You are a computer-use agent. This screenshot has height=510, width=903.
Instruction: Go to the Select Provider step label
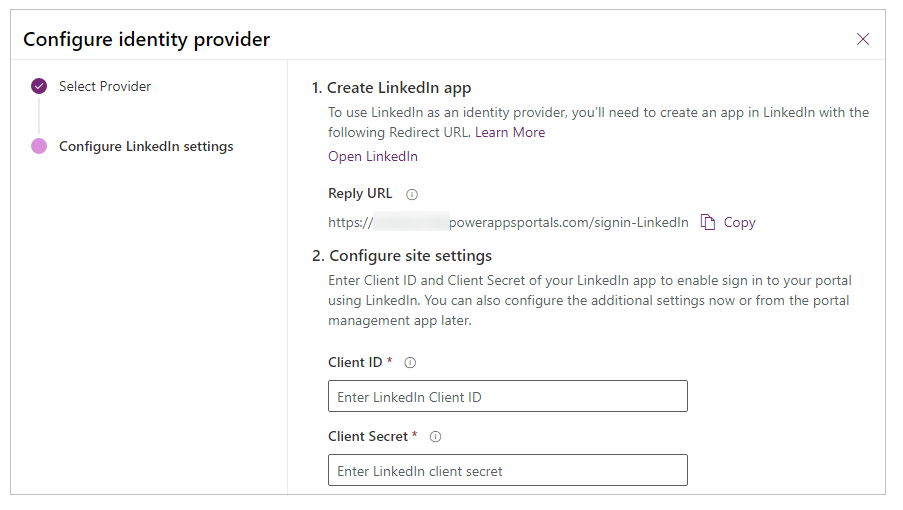(x=105, y=86)
